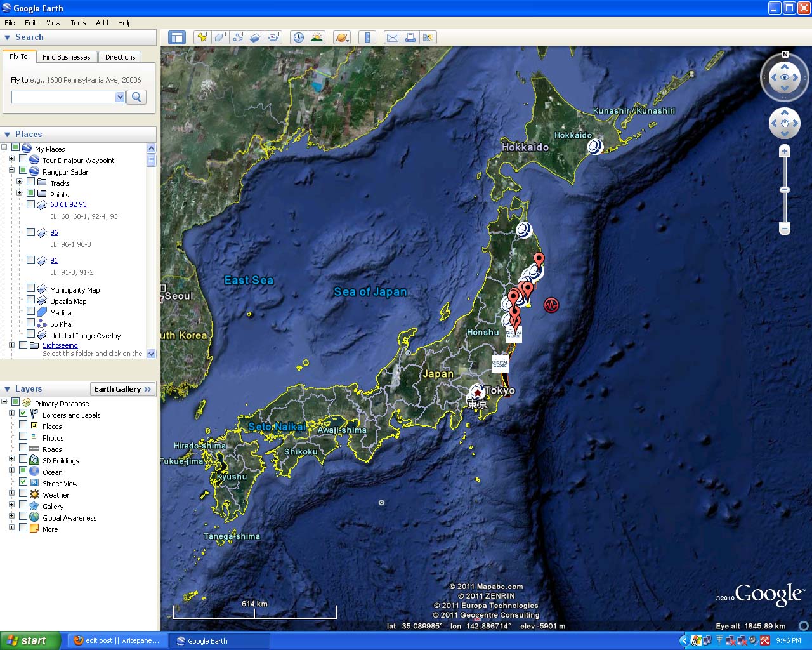Screen dimensions: 812x650
Task: Toggle the sidebar visibility button
Action: tap(176, 37)
